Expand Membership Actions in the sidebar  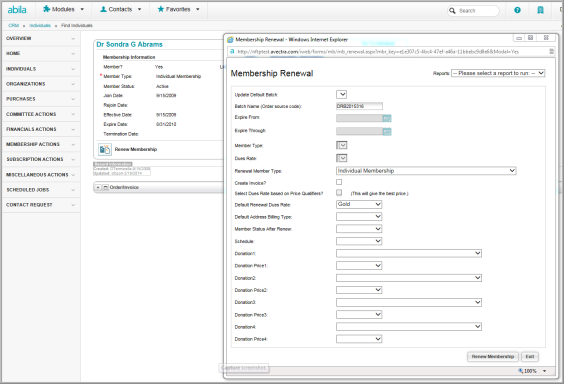click(x=41, y=144)
